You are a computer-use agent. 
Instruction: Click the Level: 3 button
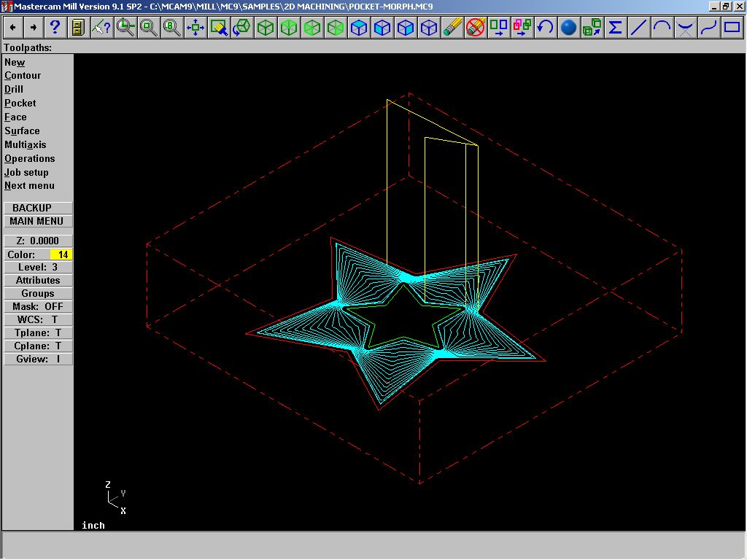coord(38,267)
